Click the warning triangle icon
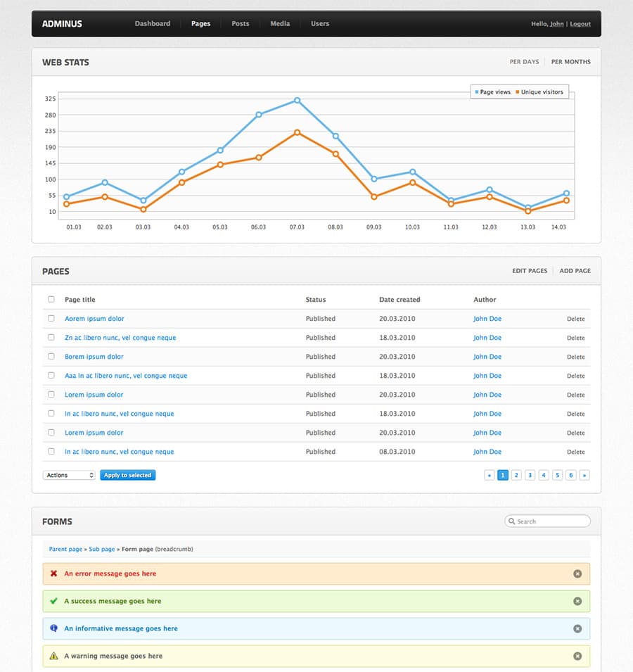 pos(54,656)
